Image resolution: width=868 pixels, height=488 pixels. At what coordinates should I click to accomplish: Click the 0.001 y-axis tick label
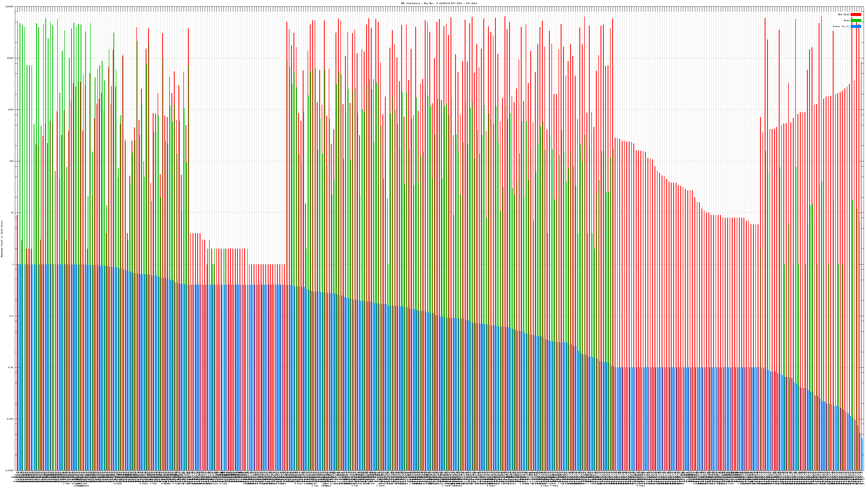tap(11, 419)
